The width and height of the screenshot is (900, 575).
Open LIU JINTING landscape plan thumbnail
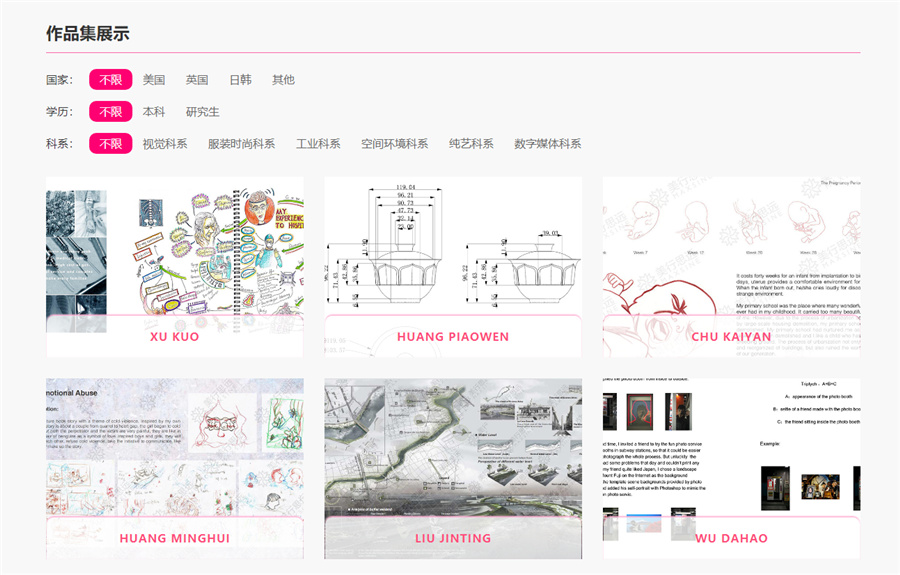coord(453,468)
